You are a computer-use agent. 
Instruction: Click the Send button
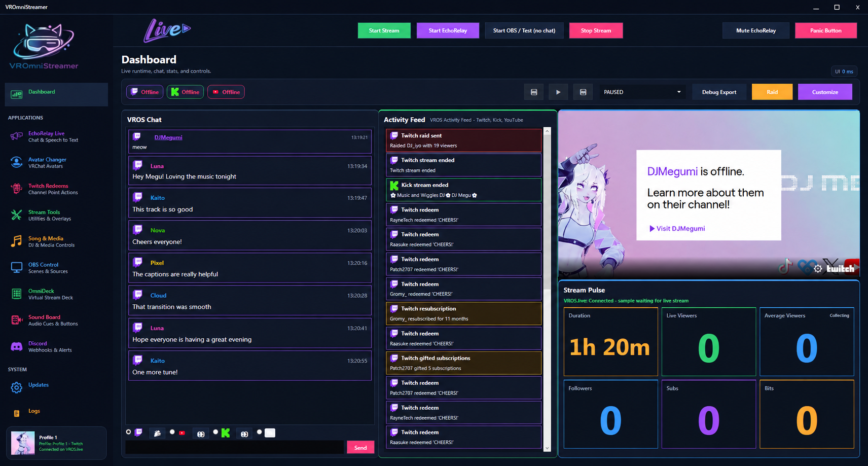pyautogui.click(x=360, y=447)
